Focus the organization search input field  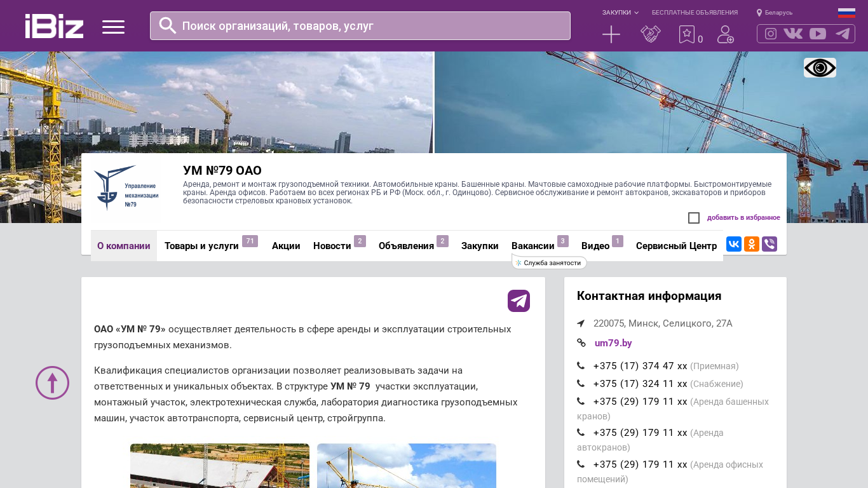coord(360,25)
